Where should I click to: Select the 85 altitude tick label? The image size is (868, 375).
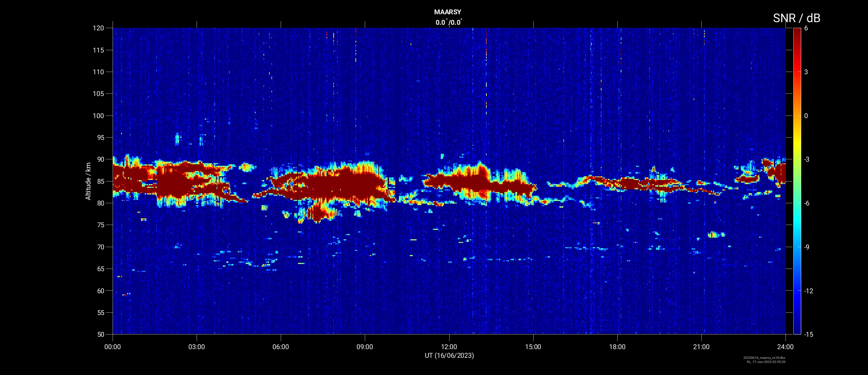[100, 181]
